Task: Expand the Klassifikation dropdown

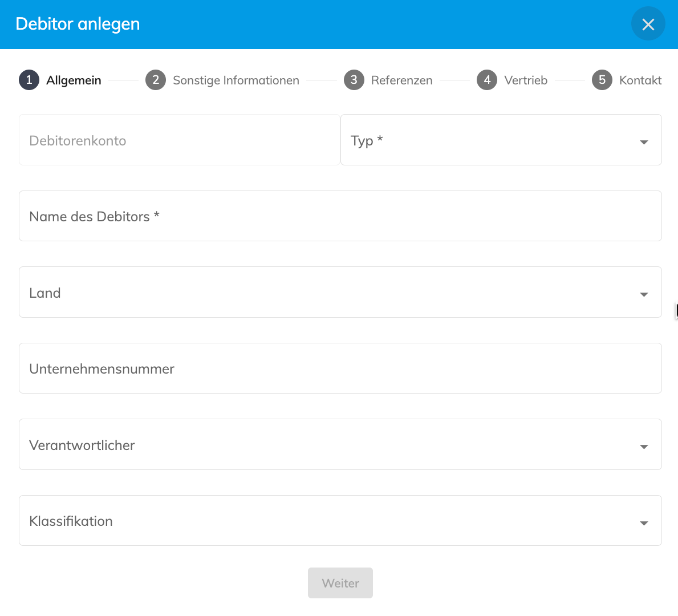Action: 340,521
